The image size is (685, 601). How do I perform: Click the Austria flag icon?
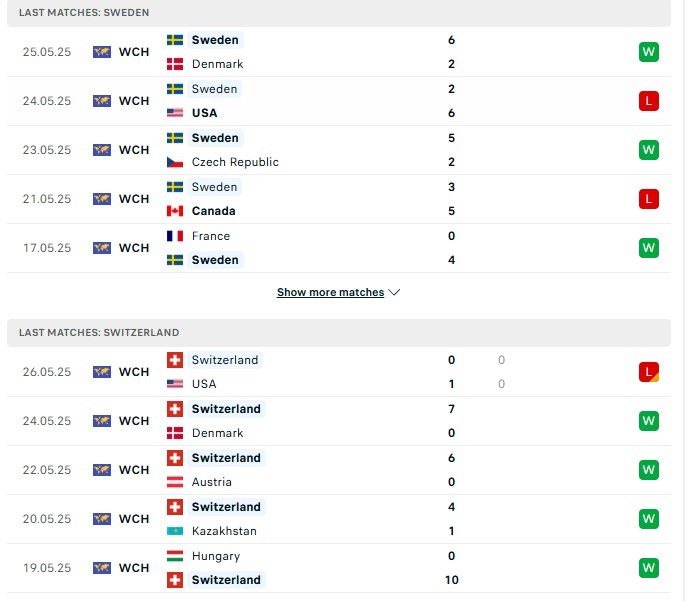coord(175,482)
